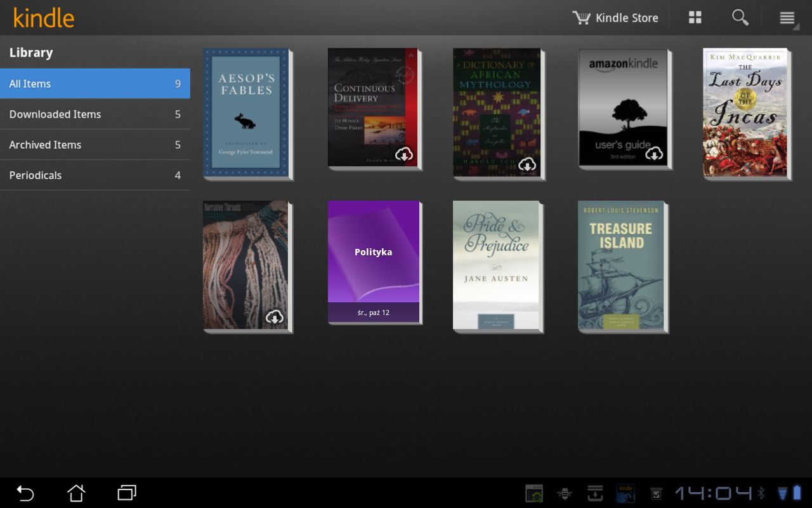
Task: Go to the Android home screen
Action: coord(76,493)
